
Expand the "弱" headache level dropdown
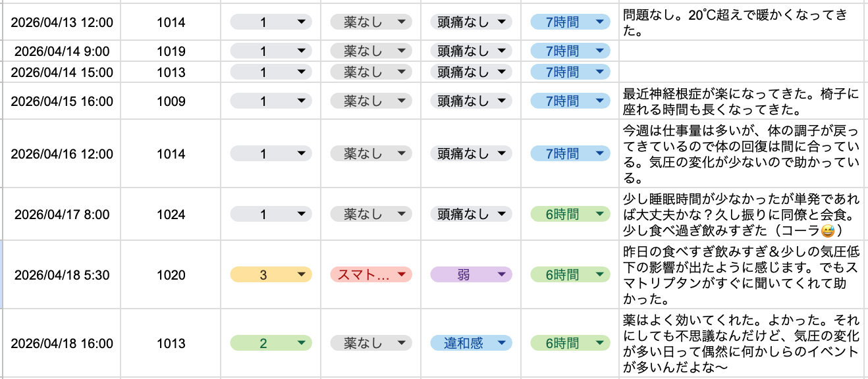470,275
